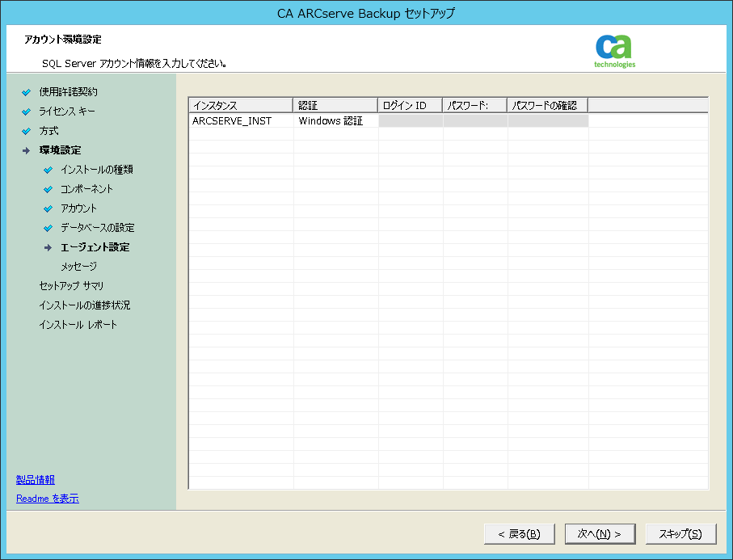Select the 使用許諾契約 step
This screenshot has height=560, width=733.
point(68,92)
